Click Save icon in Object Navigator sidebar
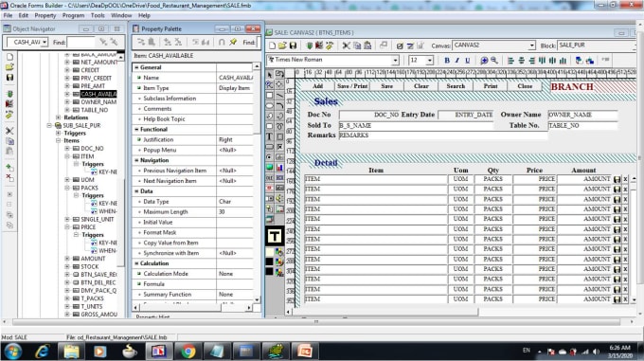 (x=9, y=77)
